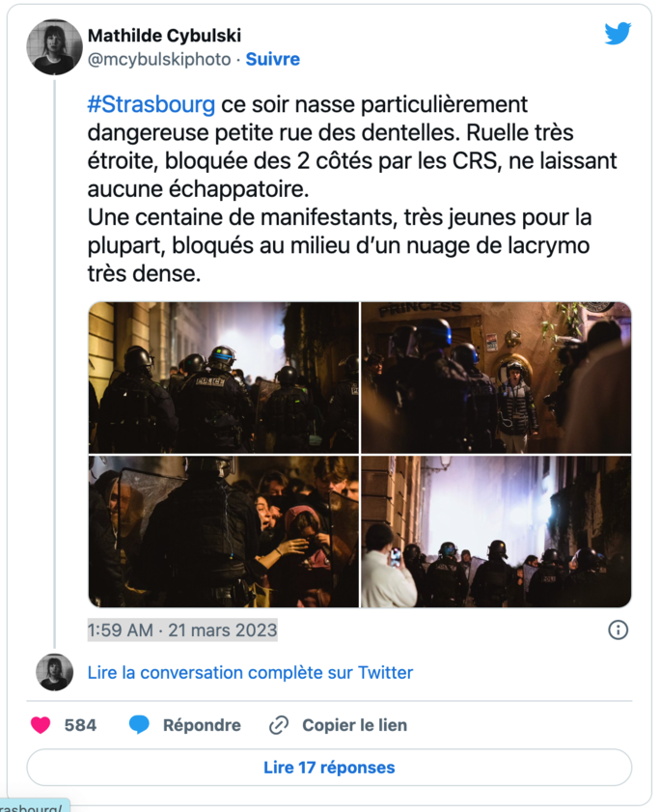Image resolution: width=660 pixels, height=812 pixels.
Task: Click the 1:59 AM 21 mars 2023 timestamp
Action: pos(182,630)
